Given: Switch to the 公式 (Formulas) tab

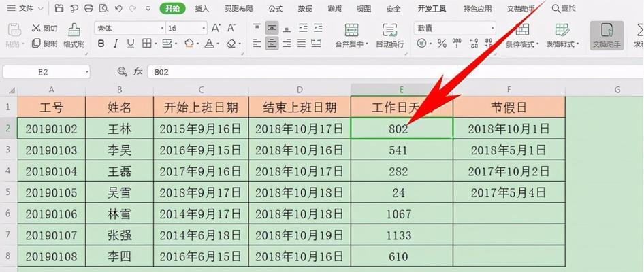Looking at the screenshot, I should pyautogui.click(x=275, y=8).
